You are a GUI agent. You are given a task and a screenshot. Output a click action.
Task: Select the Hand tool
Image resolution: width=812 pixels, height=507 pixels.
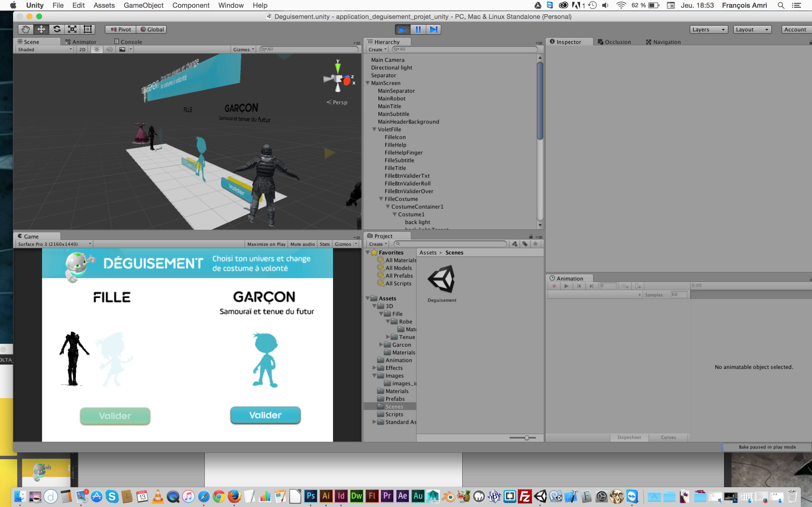26,30
